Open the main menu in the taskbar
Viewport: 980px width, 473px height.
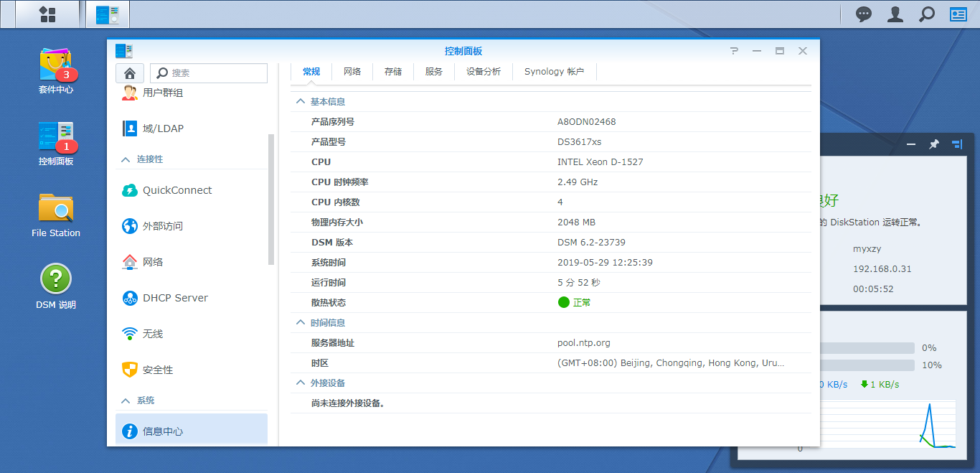pos(47,14)
